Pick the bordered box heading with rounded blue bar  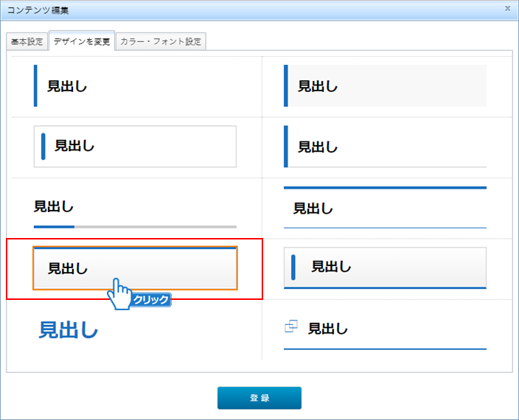(135, 147)
